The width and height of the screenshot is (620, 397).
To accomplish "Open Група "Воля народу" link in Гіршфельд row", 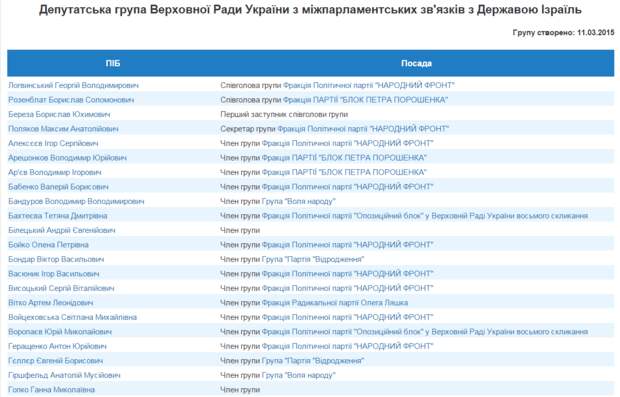I will pyautogui.click(x=299, y=375).
